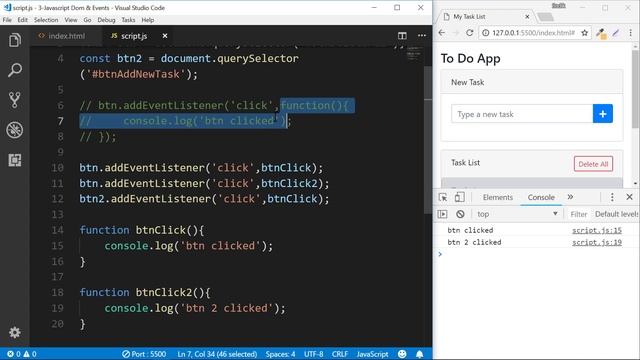Open the script.js:19 source link
This screenshot has width=640, height=360.
[x=597, y=242]
